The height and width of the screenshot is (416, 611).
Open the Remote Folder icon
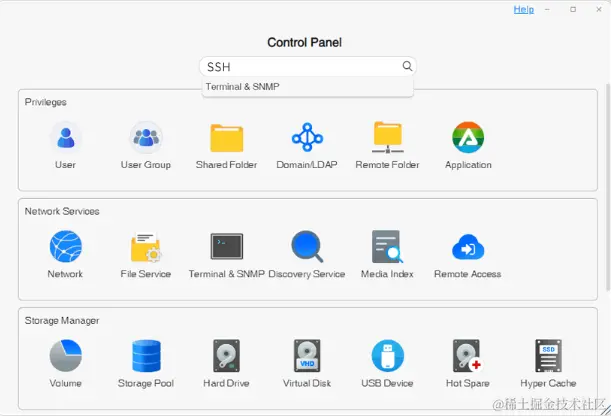tap(388, 137)
